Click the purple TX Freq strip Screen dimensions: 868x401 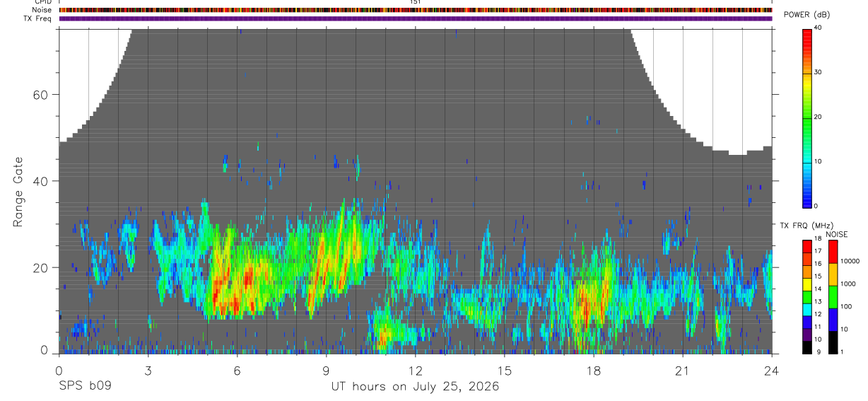point(416,18)
